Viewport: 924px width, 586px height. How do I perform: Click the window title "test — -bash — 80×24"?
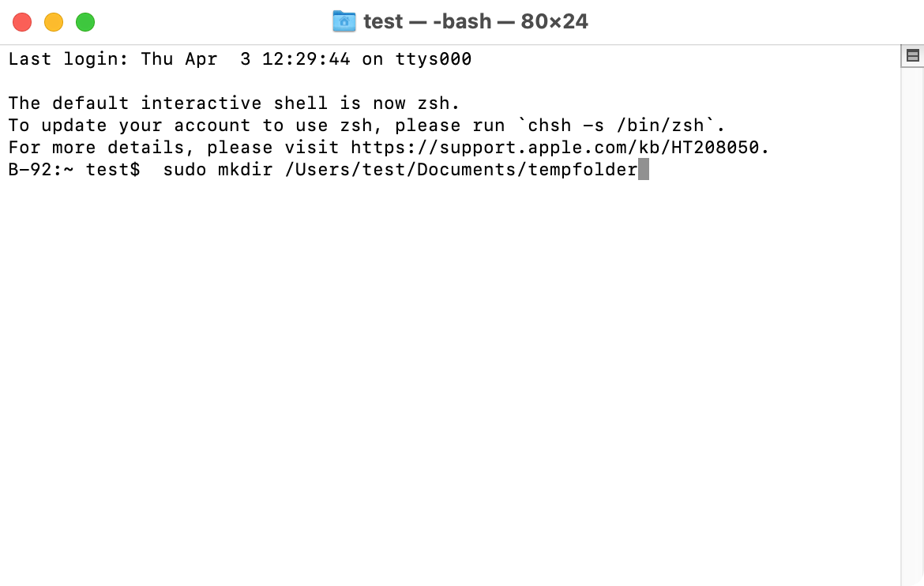tap(475, 21)
